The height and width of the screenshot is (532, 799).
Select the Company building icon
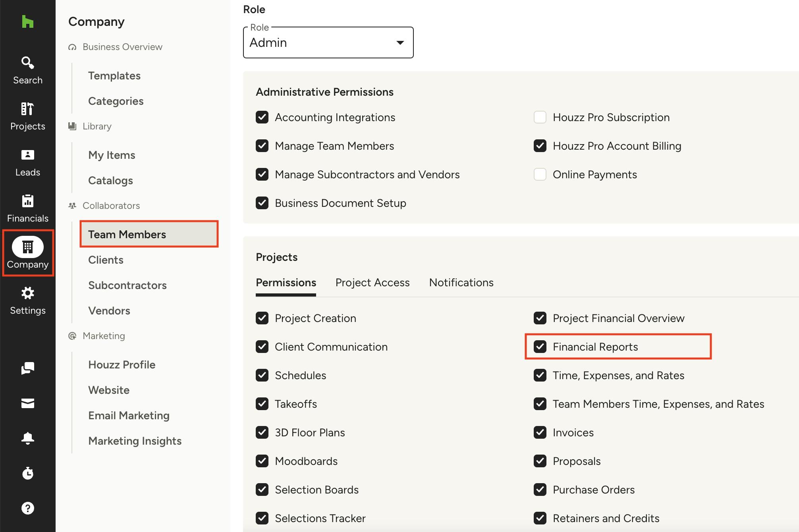click(27, 247)
